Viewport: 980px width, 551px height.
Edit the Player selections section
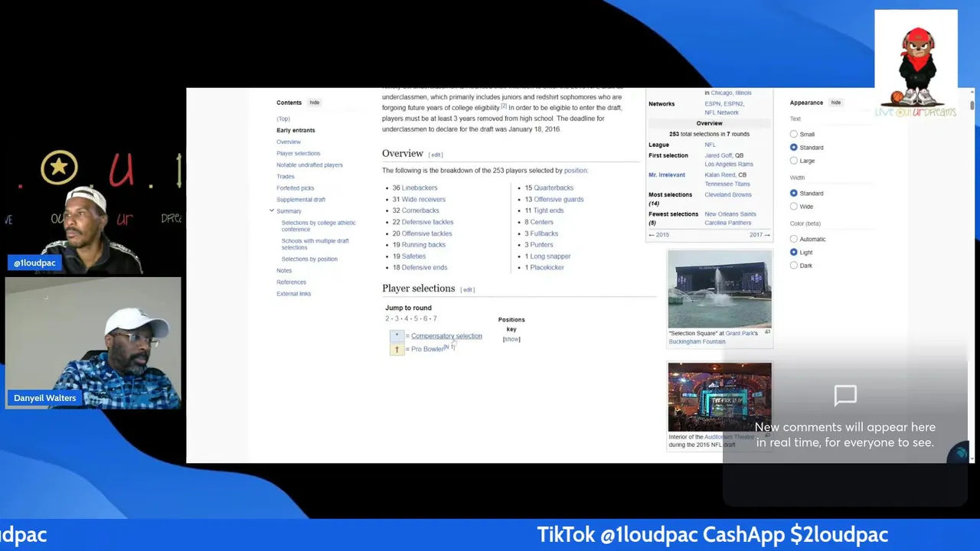point(468,290)
